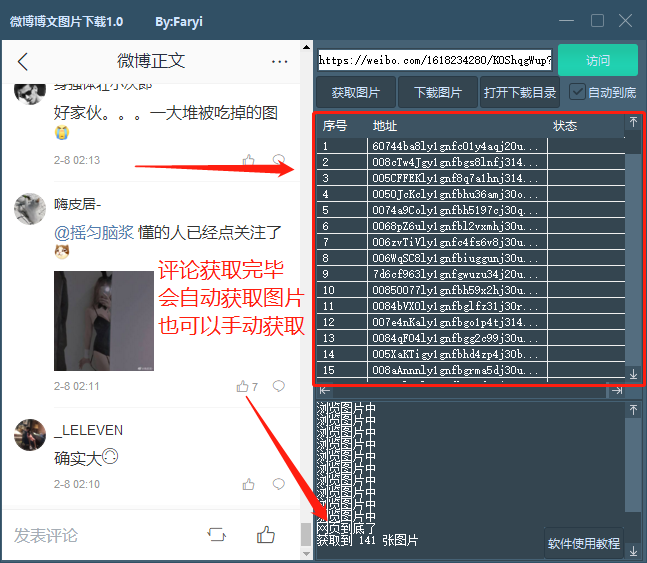
Task: Reply to the comment posted at 2-8 02:13
Action: click(279, 159)
